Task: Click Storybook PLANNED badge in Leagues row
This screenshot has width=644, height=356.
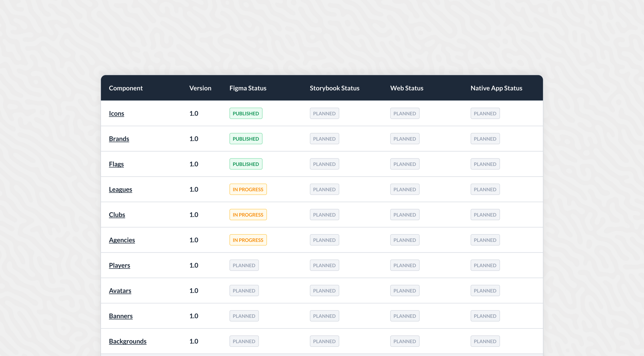Action: pyautogui.click(x=325, y=189)
